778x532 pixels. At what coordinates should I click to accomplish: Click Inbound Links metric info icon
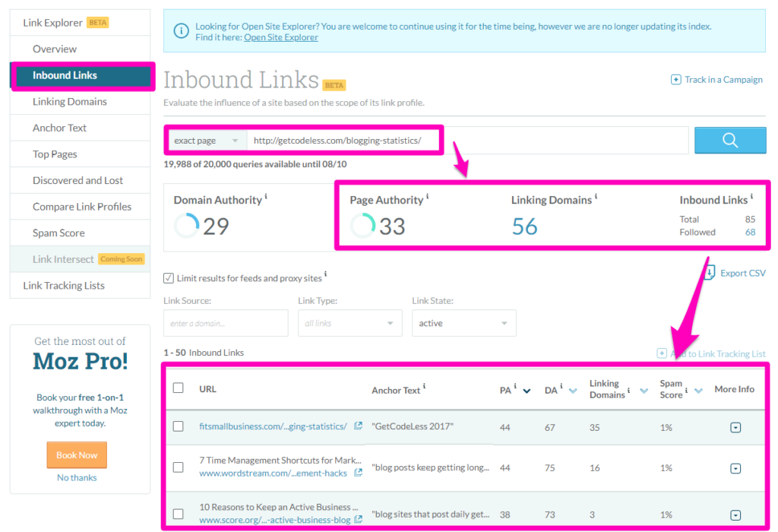point(751,197)
